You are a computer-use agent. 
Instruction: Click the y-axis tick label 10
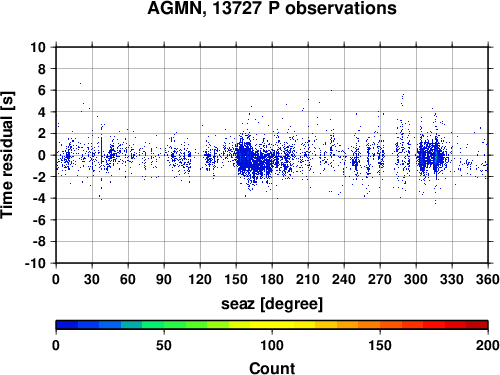coord(38,47)
